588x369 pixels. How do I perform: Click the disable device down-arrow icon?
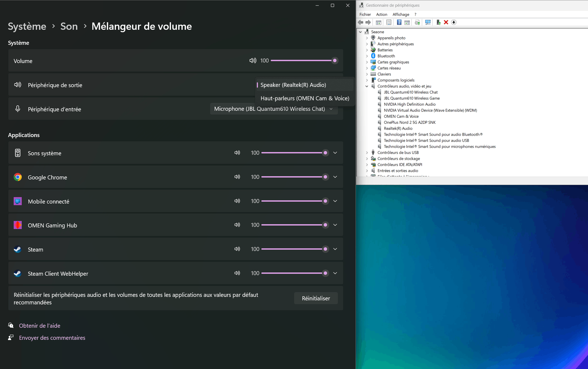(454, 22)
